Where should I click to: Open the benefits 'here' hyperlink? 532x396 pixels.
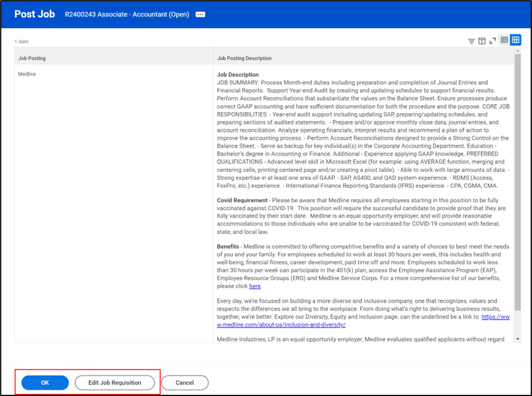point(255,286)
